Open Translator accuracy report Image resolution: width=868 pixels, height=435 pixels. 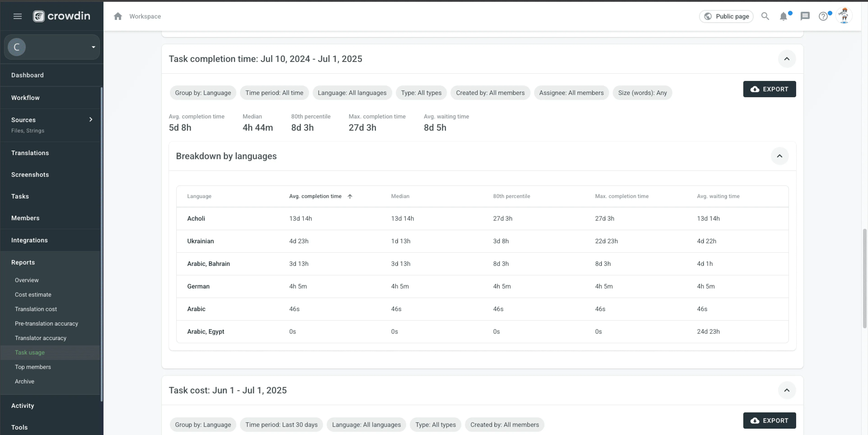[40, 338]
